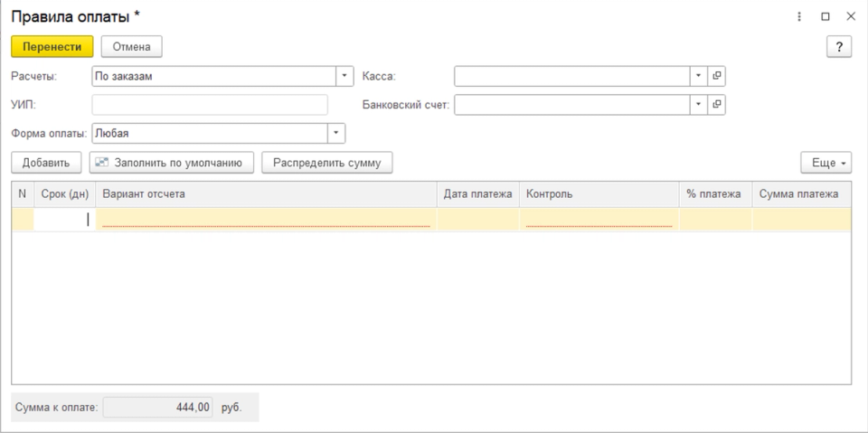Click the Форма оплаты field showing Любая
The image size is (868, 433).
click(210, 133)
